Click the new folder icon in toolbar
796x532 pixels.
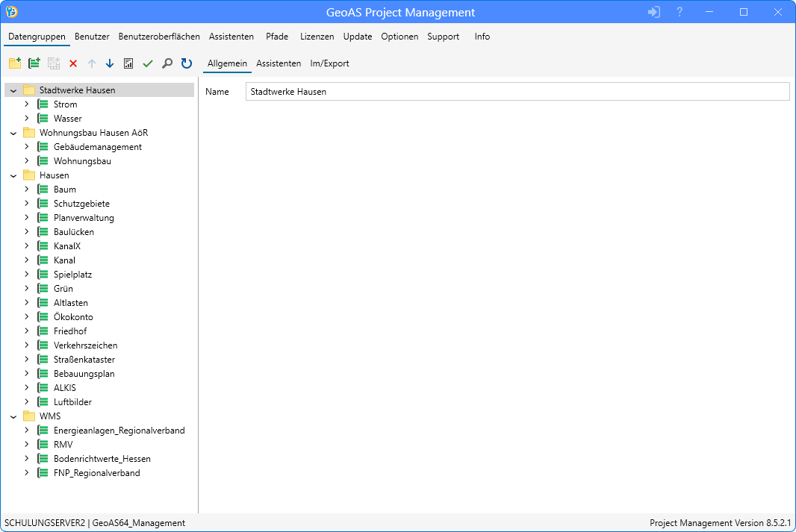(x=14, y=63)
